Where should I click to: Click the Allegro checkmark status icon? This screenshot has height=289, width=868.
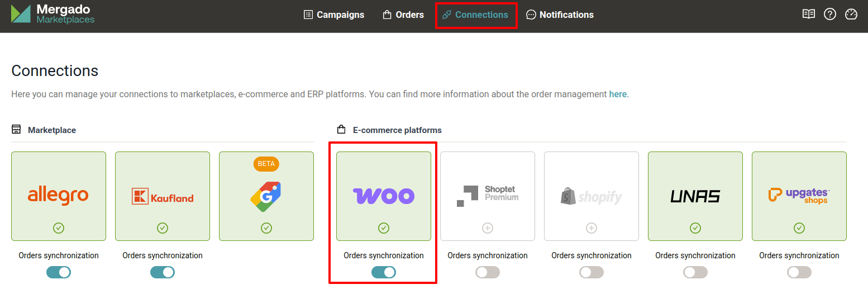(x=59, y=228)
